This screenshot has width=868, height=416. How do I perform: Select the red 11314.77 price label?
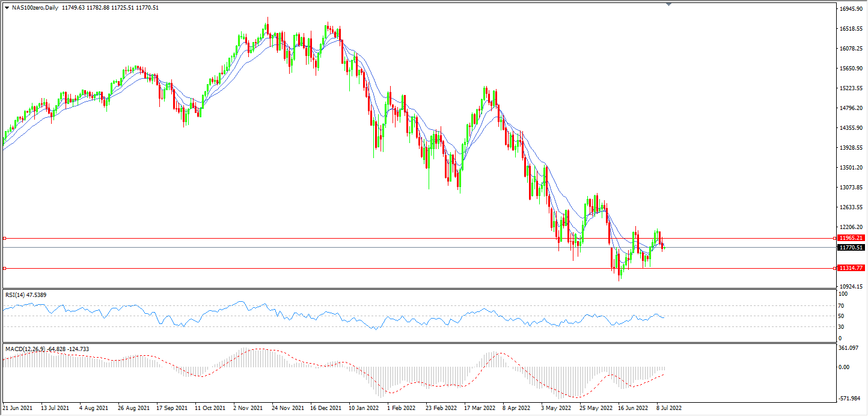click(x=850, y=268)
